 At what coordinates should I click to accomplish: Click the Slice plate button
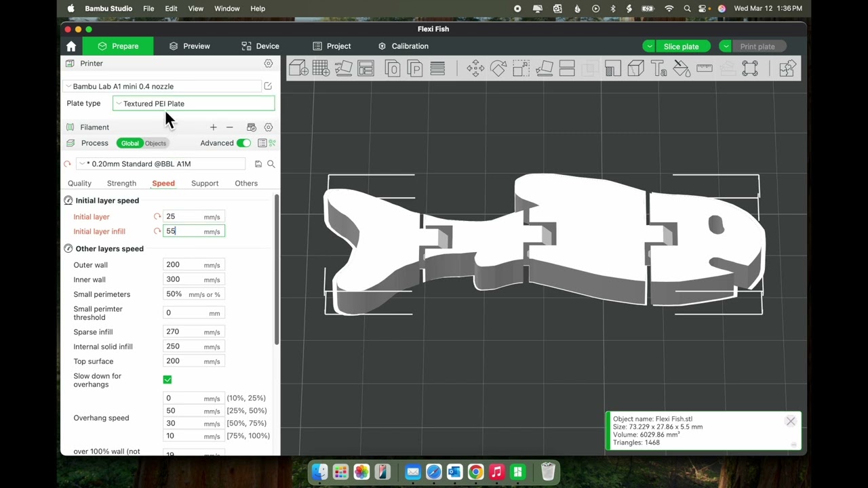point(682,46)
